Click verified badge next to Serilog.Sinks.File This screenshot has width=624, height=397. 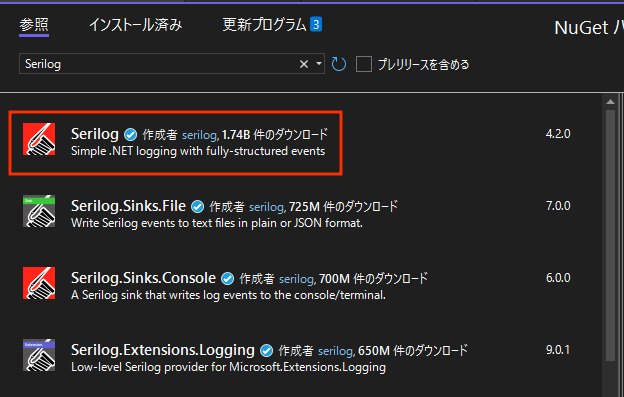pos(197,207)
